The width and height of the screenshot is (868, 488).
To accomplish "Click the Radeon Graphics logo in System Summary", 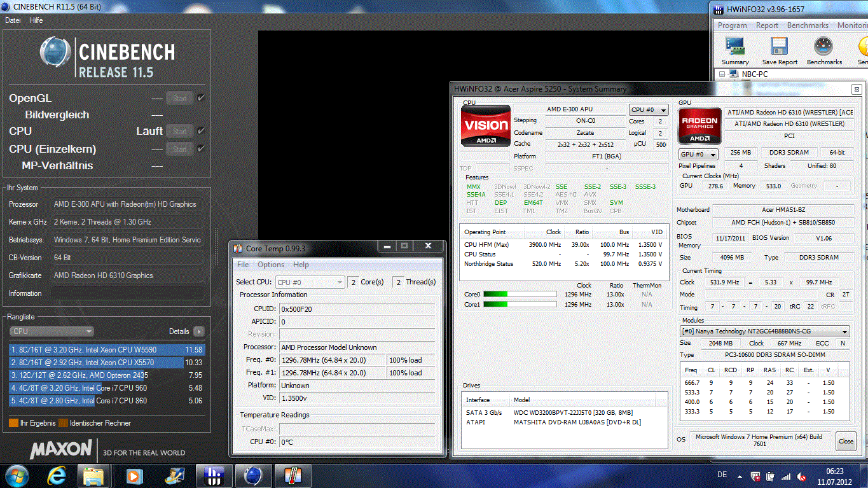I will click(x=699, y=125).
